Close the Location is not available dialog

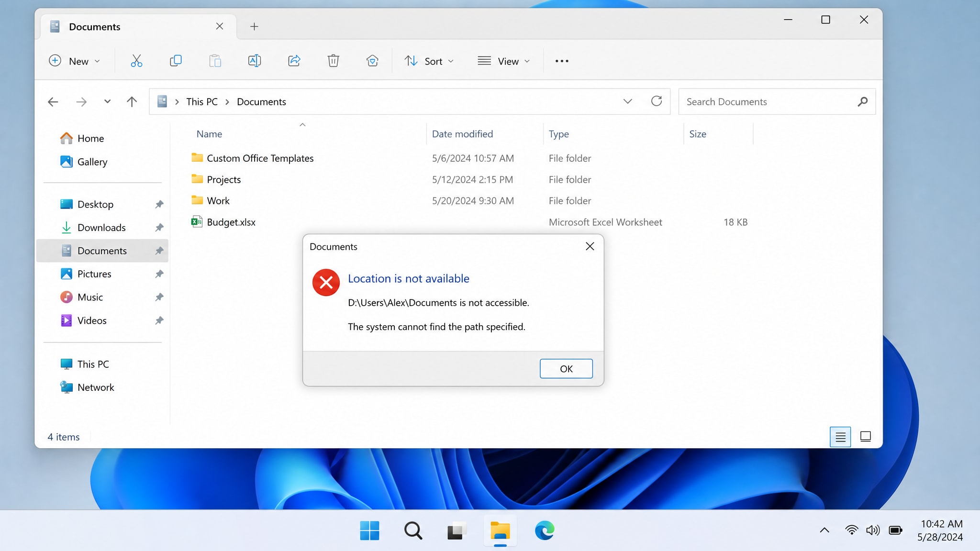click(x=590, y=246)
